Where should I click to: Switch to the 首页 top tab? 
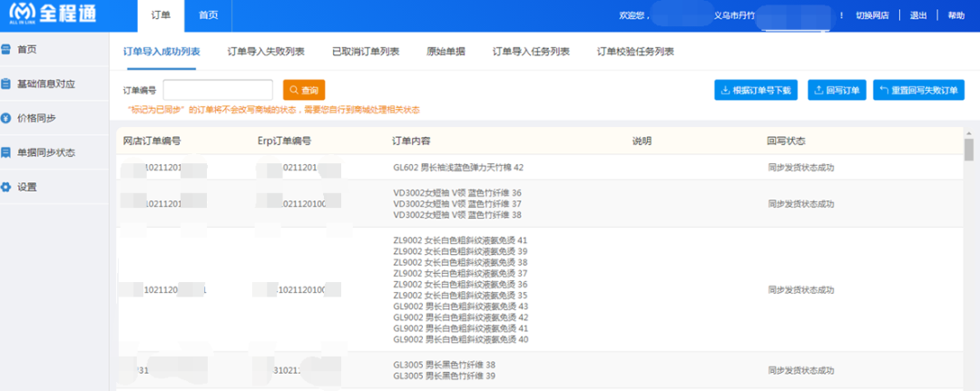(x=208, y=15)
